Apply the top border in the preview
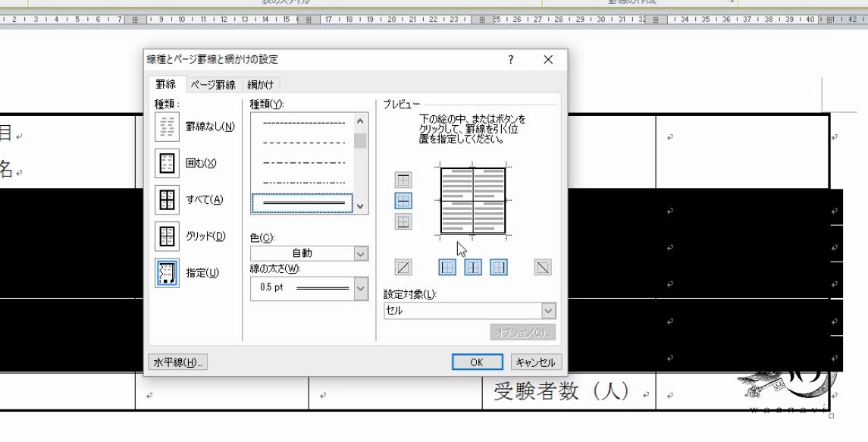This screenshot has height=442, width=868. pyautogui.click(x=403, y=179)
